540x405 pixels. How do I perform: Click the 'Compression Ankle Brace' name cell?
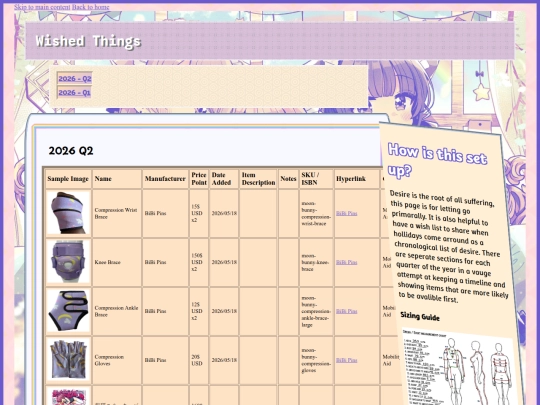[x=117, y=311]
